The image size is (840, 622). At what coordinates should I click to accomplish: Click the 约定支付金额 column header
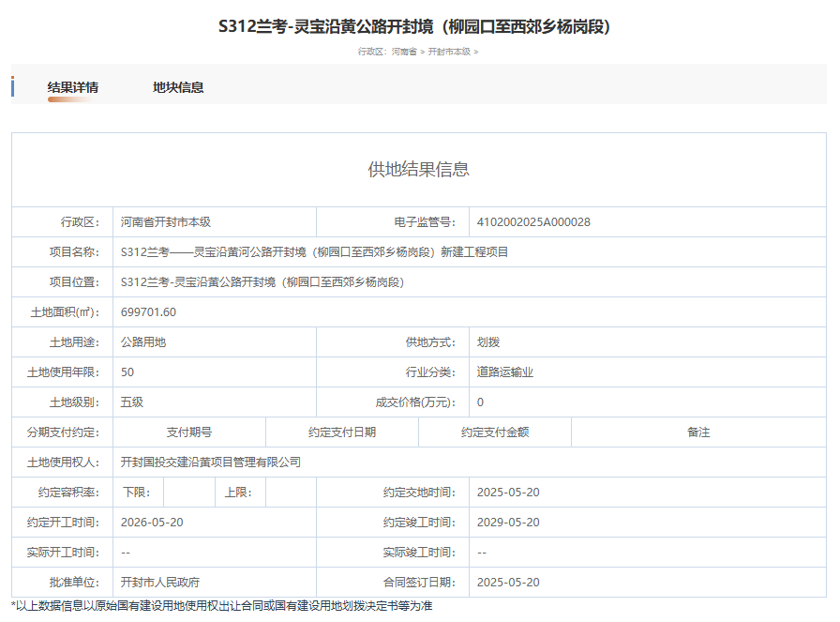[x=495, y=432]
